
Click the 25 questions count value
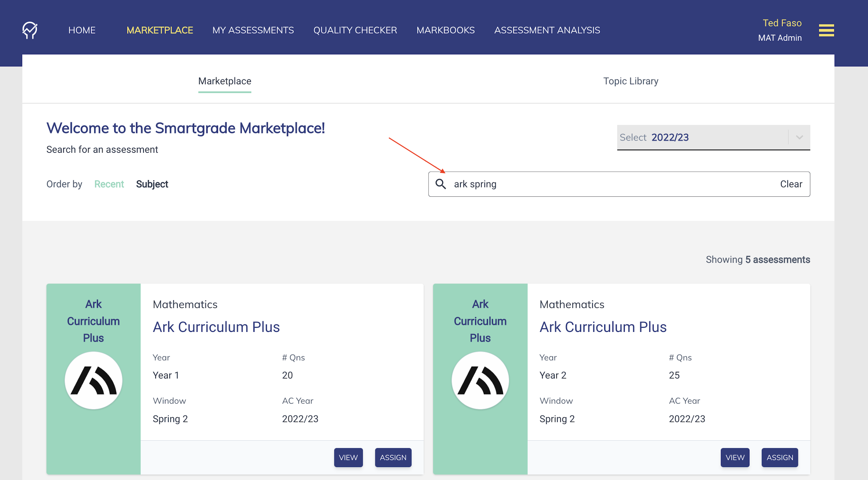pyautogui.click(x=674, y=375)
